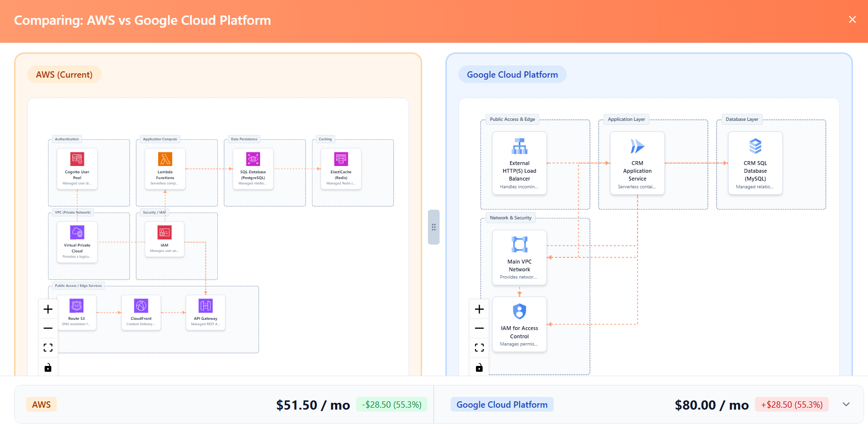
Task: Select the IAM for Access Control icon
Action: tap(520, 311)
